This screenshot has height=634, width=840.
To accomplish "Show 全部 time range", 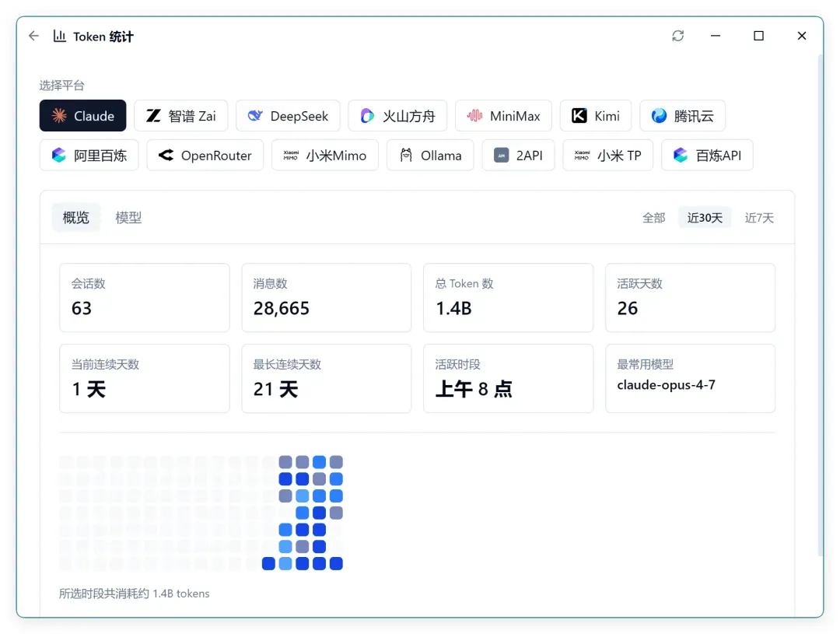I will pyautogui.click(x=653, y=218).
